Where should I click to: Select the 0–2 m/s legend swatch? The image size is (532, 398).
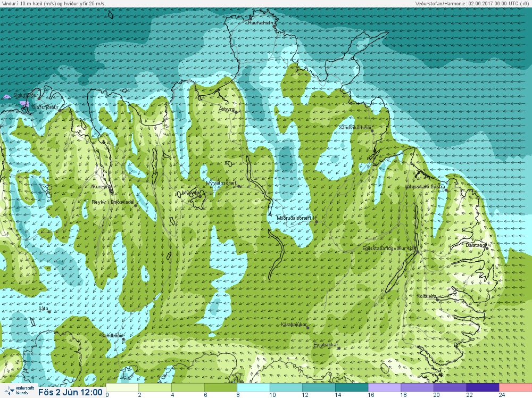click(122, 387)
